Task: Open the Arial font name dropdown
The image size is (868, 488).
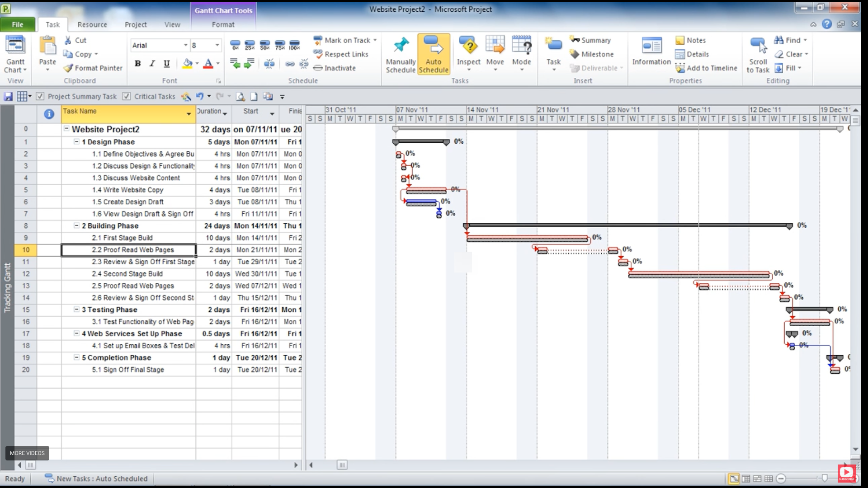Action: [x=185, y=45]
